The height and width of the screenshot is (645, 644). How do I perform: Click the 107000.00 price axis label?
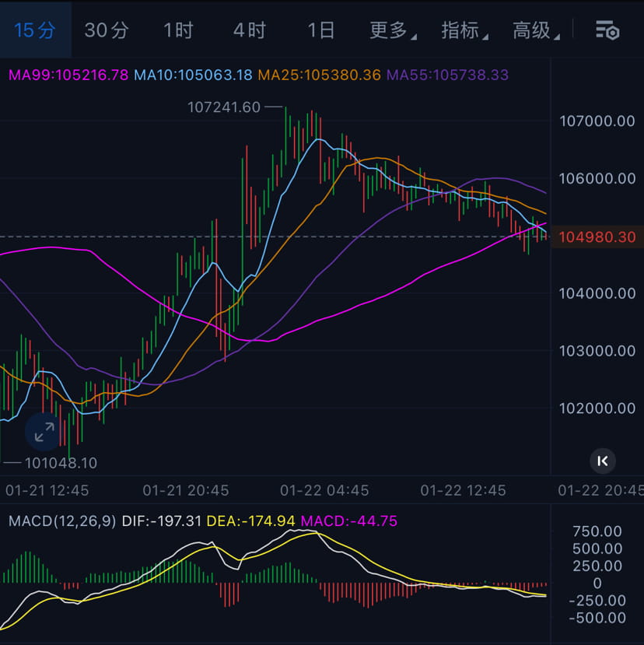tap(597, 121)
